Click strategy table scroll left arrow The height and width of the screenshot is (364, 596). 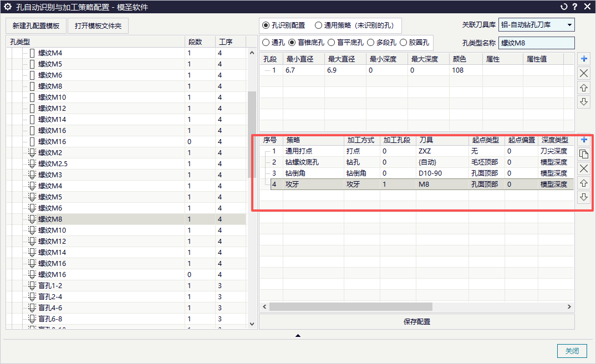click(x=264, y=306)
